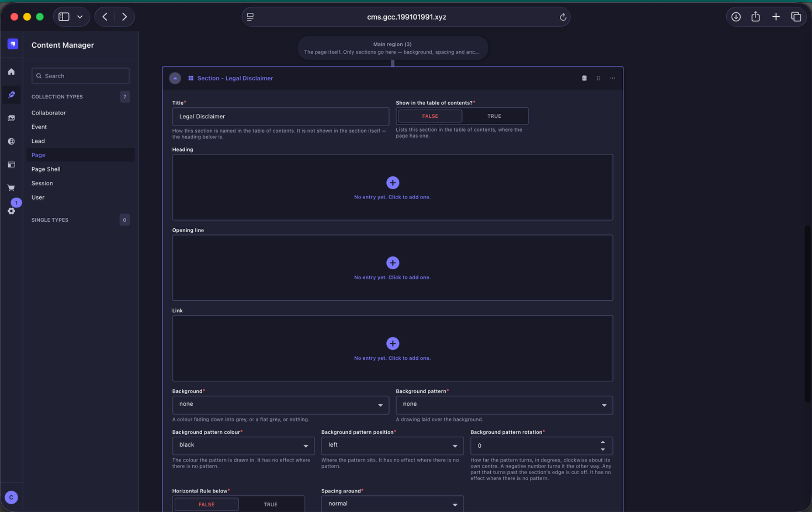Collapse the Legal Disclaimer section
The height and width of the screenshot is (512, 812).
[x=175, y=78]
